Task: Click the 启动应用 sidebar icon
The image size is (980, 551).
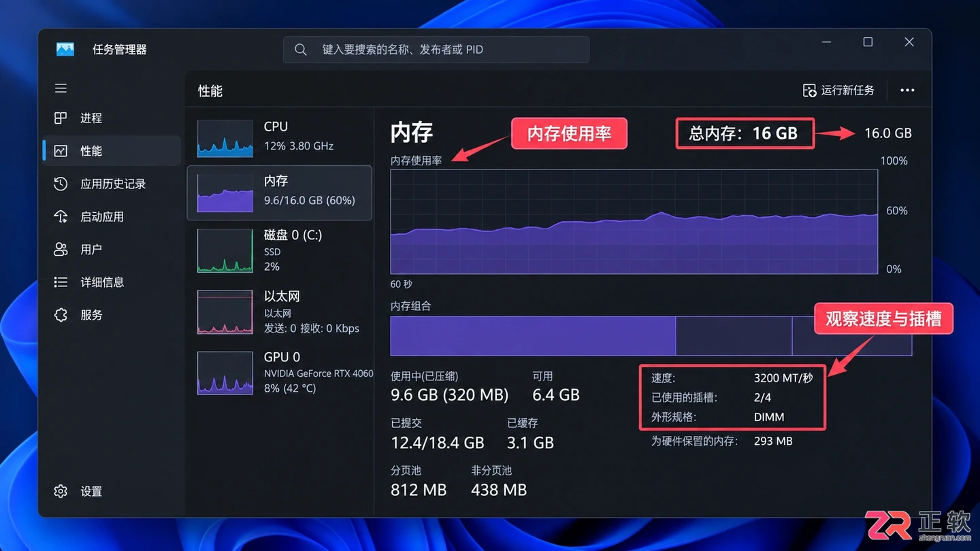Action: pyautogui.click(x=61, y=216)
